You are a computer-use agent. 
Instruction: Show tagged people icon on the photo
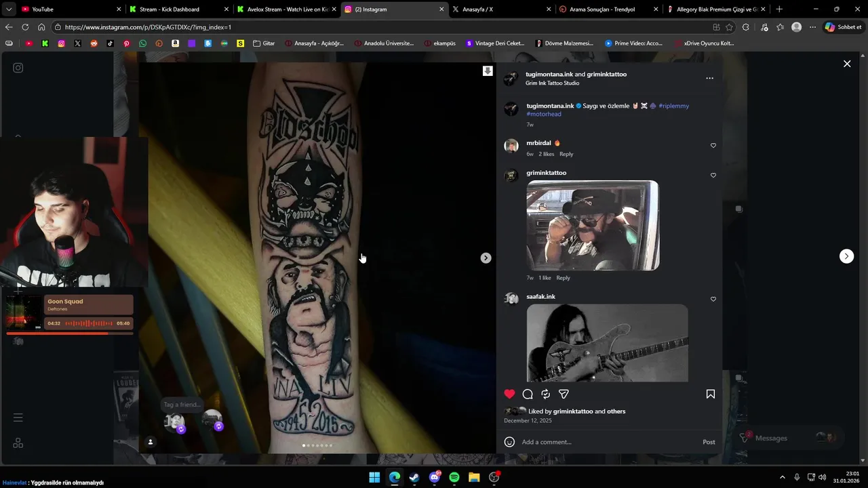coord(151,442)
